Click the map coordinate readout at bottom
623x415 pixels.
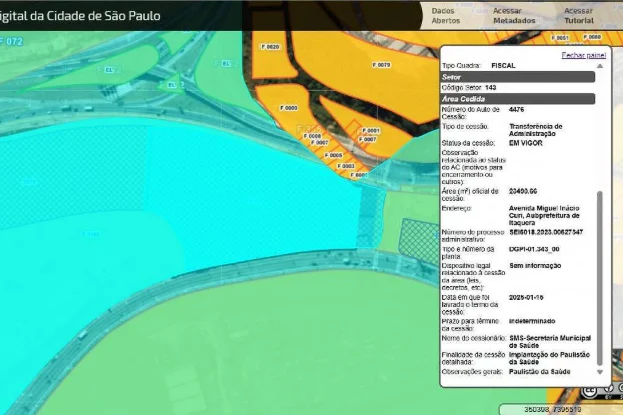pyautogui.click(x=552, y=409)
